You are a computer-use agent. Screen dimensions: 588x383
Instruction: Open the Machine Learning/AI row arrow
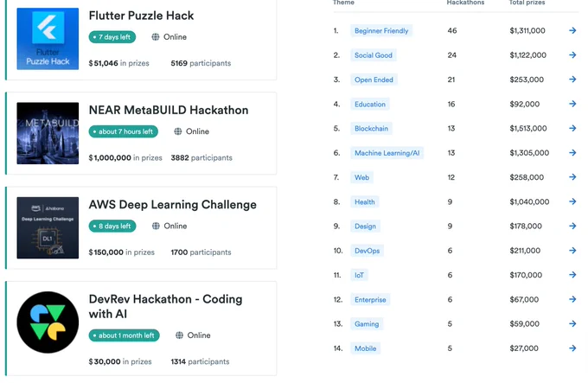pyautogui.click(x=572, y=153)
